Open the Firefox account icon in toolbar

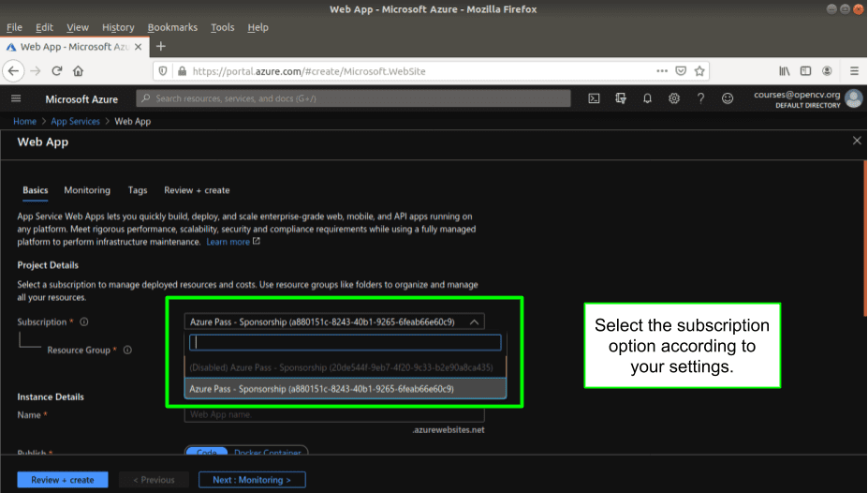click(827, 71)
